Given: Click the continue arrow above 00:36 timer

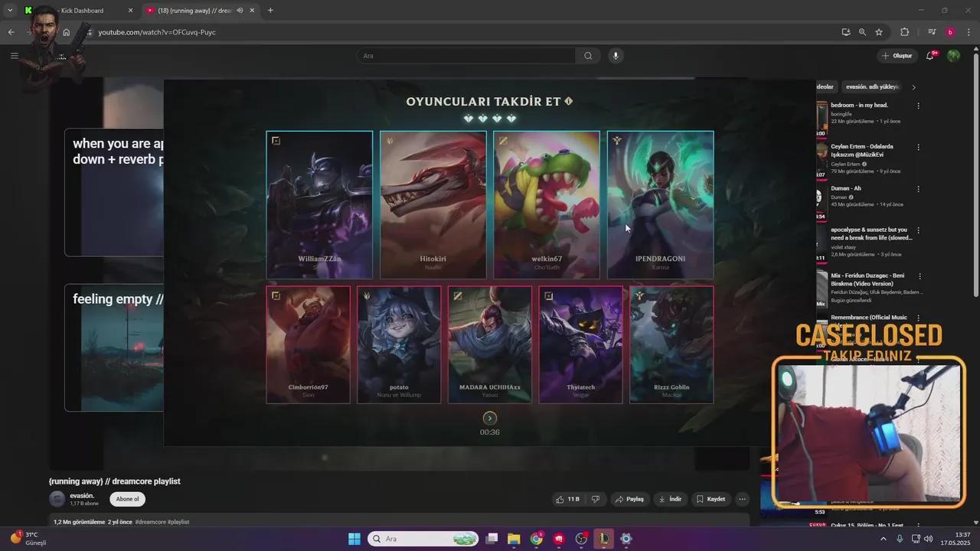Looking at the screenshot, I should 490,418.
